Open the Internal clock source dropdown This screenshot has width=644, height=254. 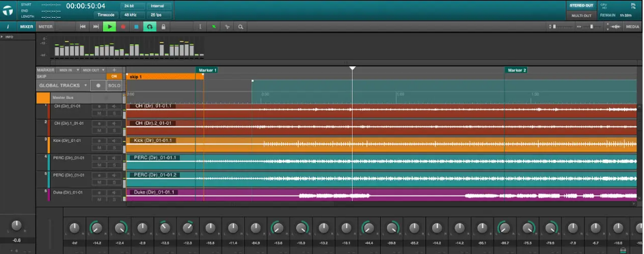[x=159, y=6]
